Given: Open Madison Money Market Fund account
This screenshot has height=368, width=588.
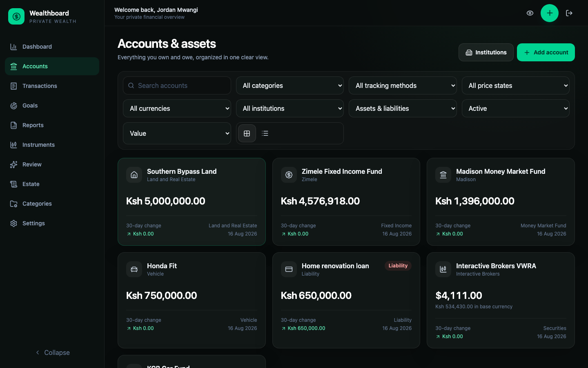Looking at the screenshot, I should pos(501,202).
